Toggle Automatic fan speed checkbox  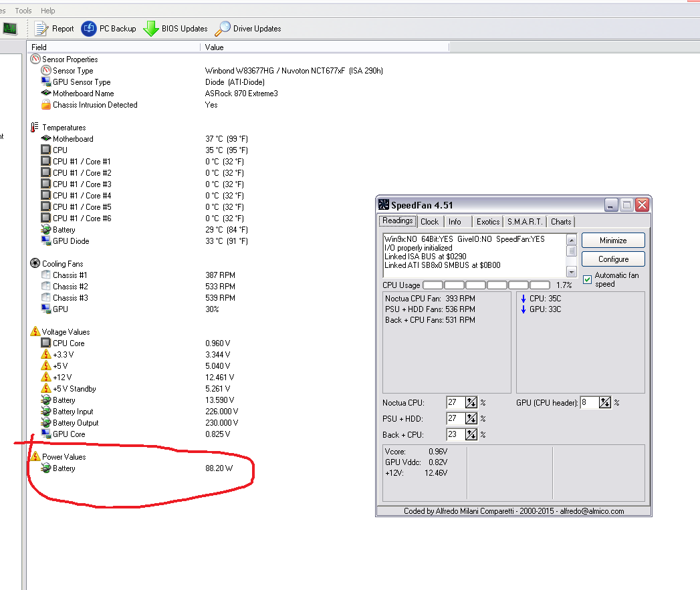(x=587, y=279)
